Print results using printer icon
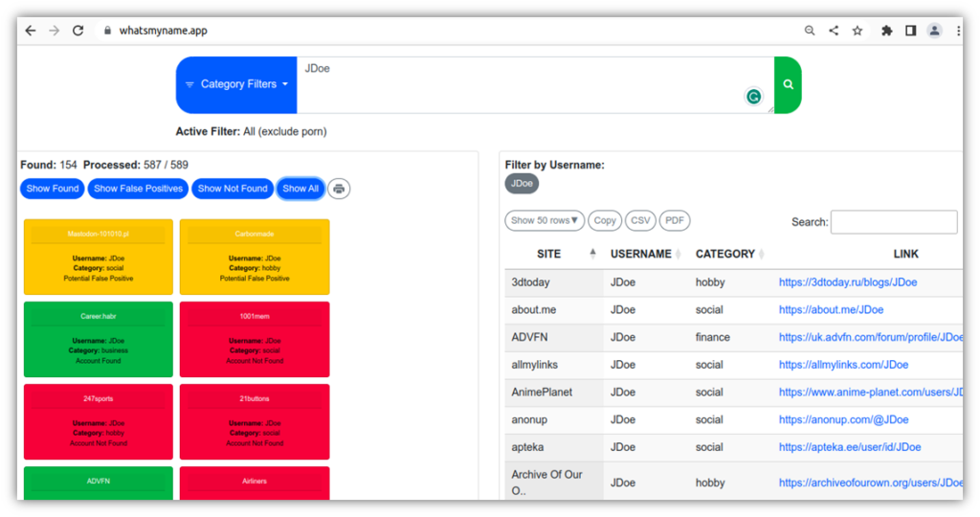 click(339, 189)
